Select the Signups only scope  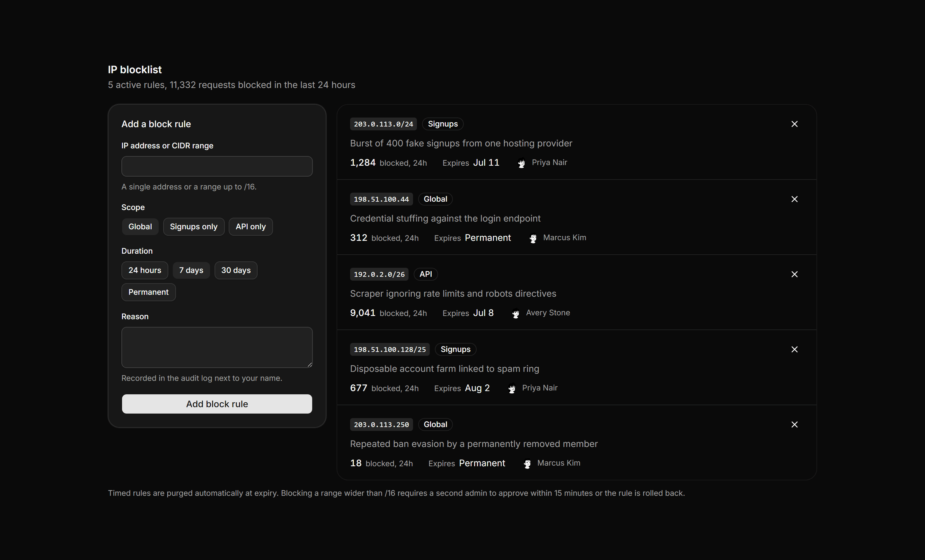tap(194, 227)
